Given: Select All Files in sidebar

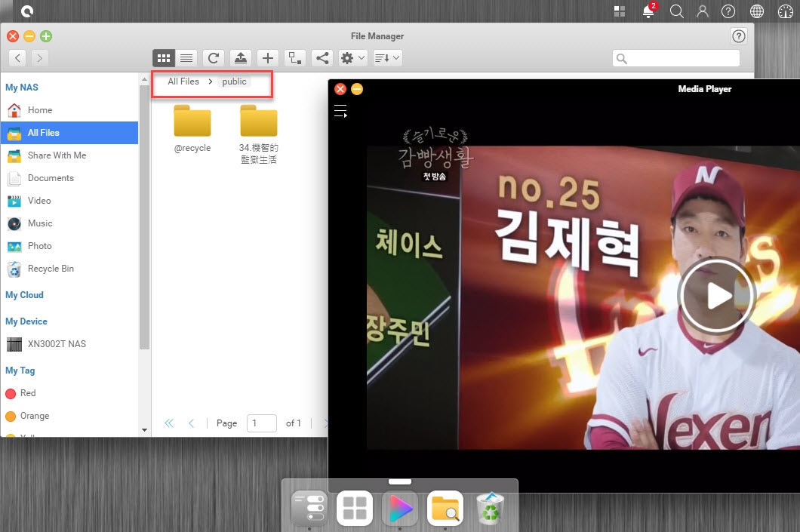Looking at the screenshot, I should tap(69, 133).
